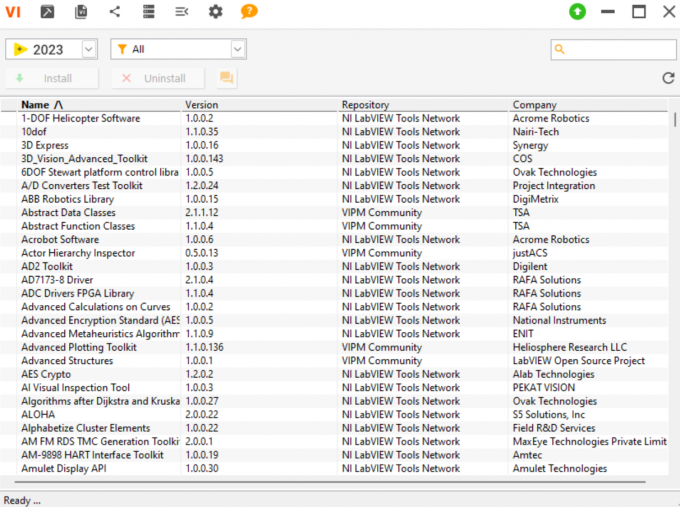Refresh the package list
Viewport: 680px width, 507px height.
[668, 78]
